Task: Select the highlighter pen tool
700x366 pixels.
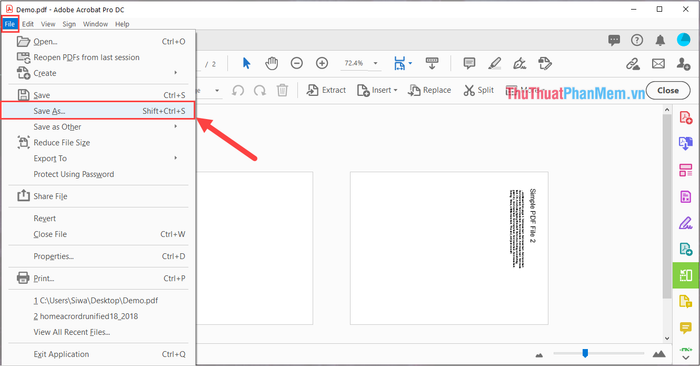Action: tap(494, 63)
